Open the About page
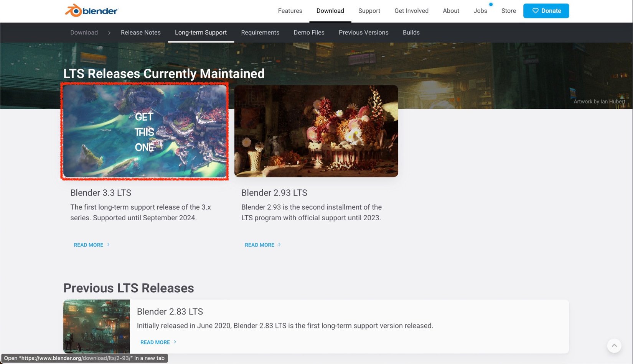Image resolution: width=633 pixels, height=364 pixels. click(x=451, y=11)
